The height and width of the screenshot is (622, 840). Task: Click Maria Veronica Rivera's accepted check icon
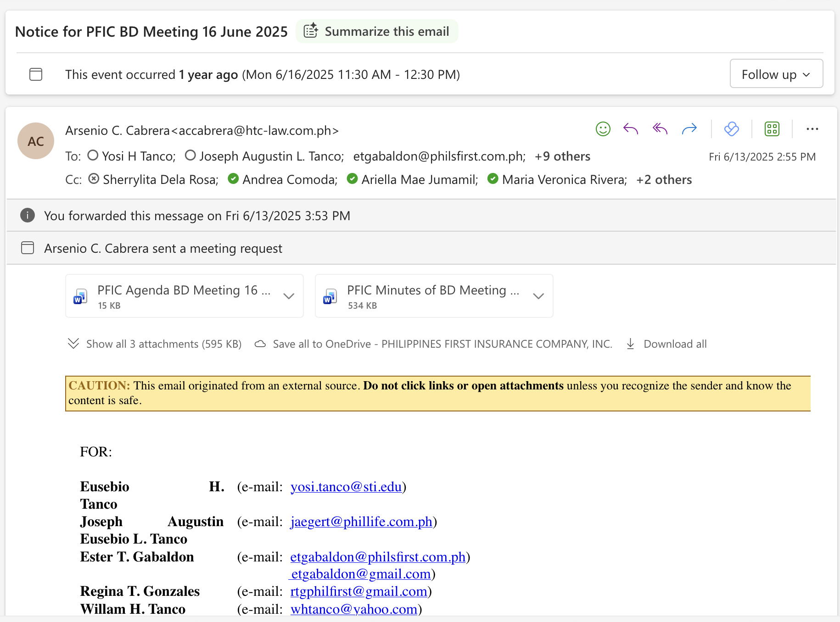pos(493,179)
